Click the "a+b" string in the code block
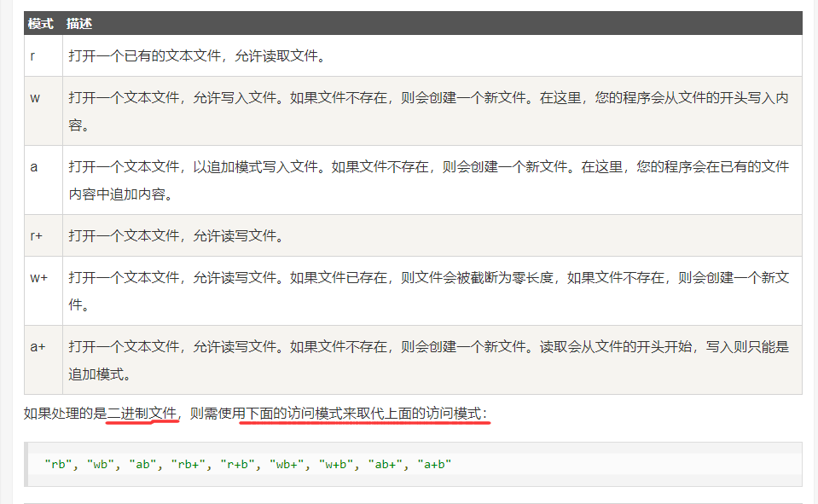This screenshot has height=504, width=818. point(435,464)
